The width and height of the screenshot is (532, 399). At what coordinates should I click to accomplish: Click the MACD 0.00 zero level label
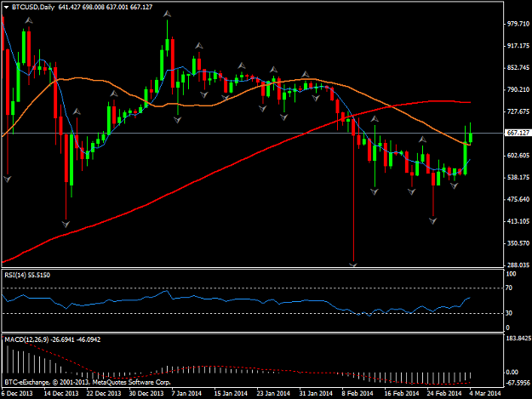click(x=512, y=373)
